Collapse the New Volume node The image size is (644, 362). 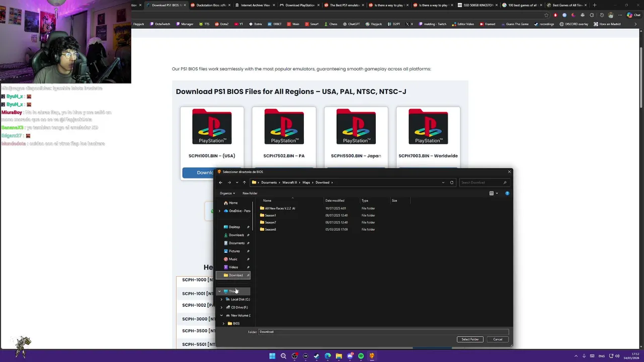tap(221, 315)
